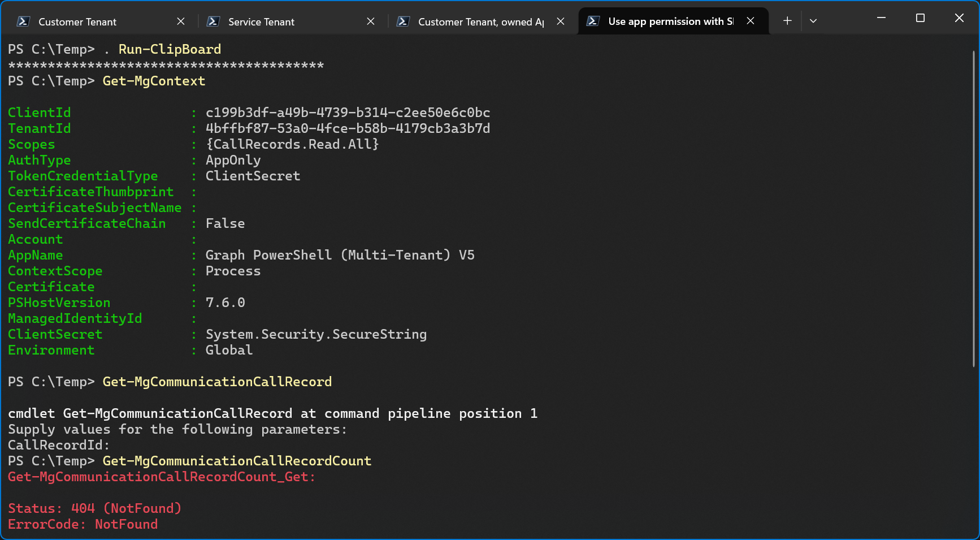
Task: Open the new tab dropdown chevron
Action: click(x=813, y=21)
